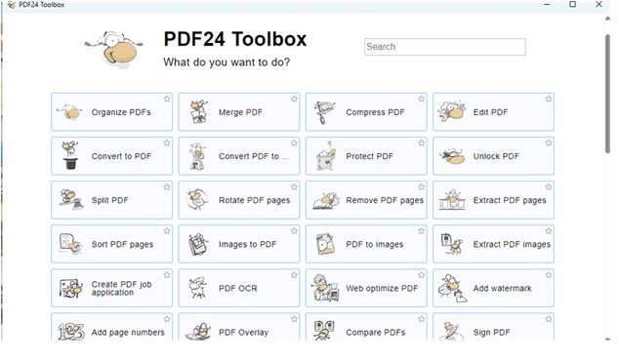
Task: Open the Edit PDF tool icon
Action: 451,111
